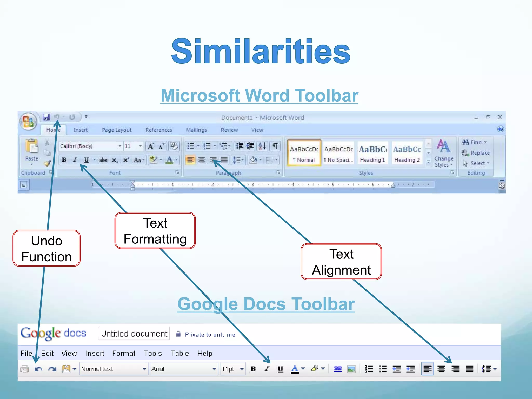The height and width of the screenshot is (399, 532).
Task: Click the Redo arrow in Google Docs toolbar
Action: coord(52,369)
